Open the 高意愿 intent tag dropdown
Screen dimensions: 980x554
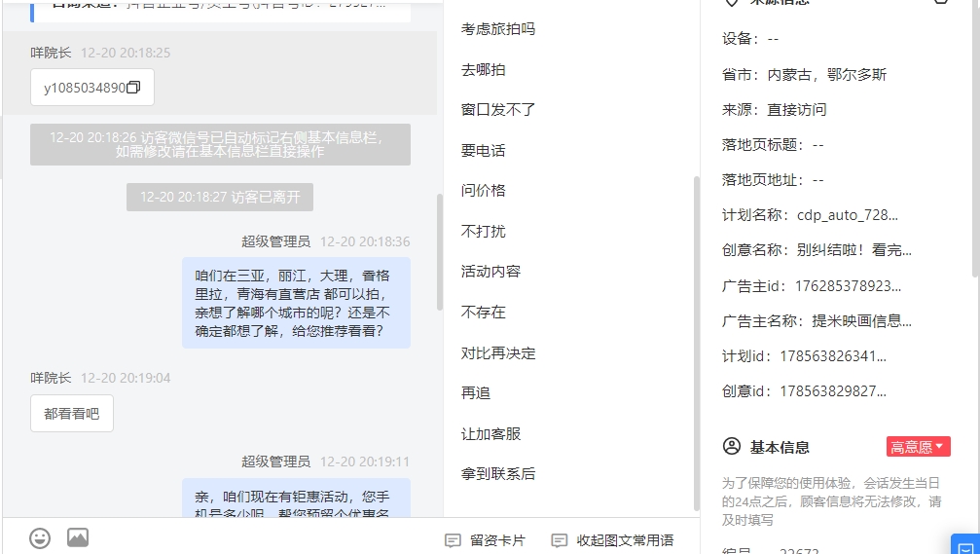point(918,447)
